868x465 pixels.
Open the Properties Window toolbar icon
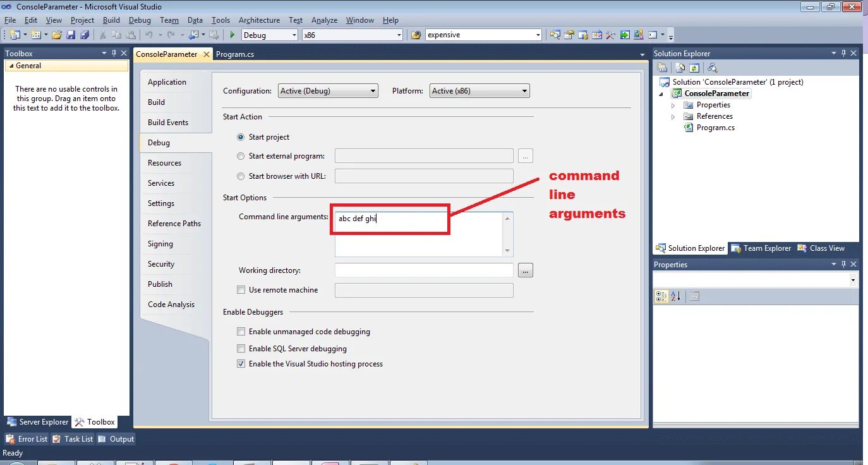[x=569, y=35]
